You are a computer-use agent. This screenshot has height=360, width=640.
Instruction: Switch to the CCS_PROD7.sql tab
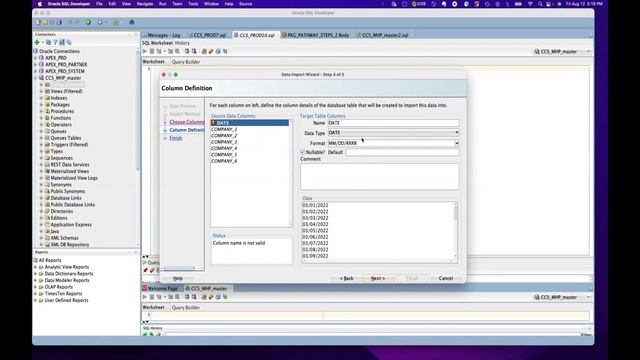coord(209,35)
